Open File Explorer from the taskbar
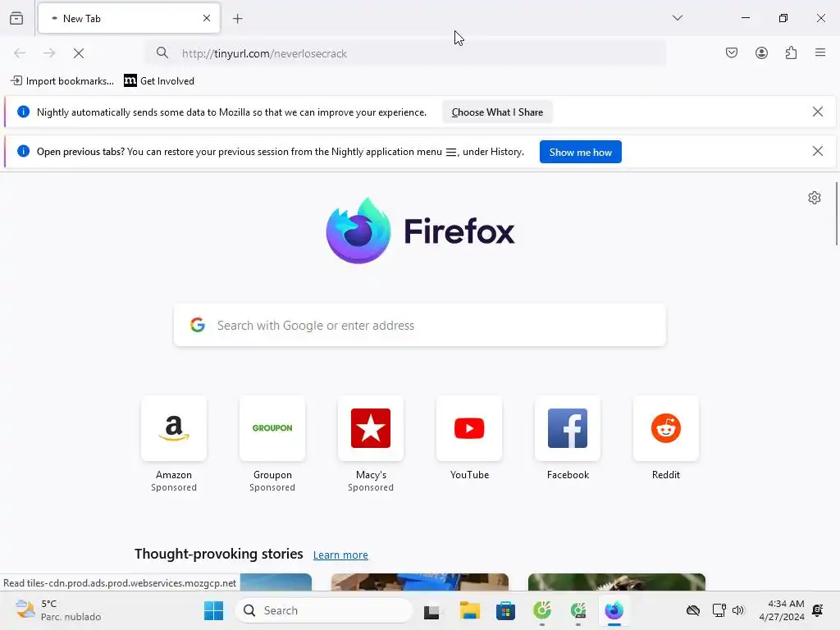Screen dimensions: 840x630 pyautogui.click(x=470, y=610)
